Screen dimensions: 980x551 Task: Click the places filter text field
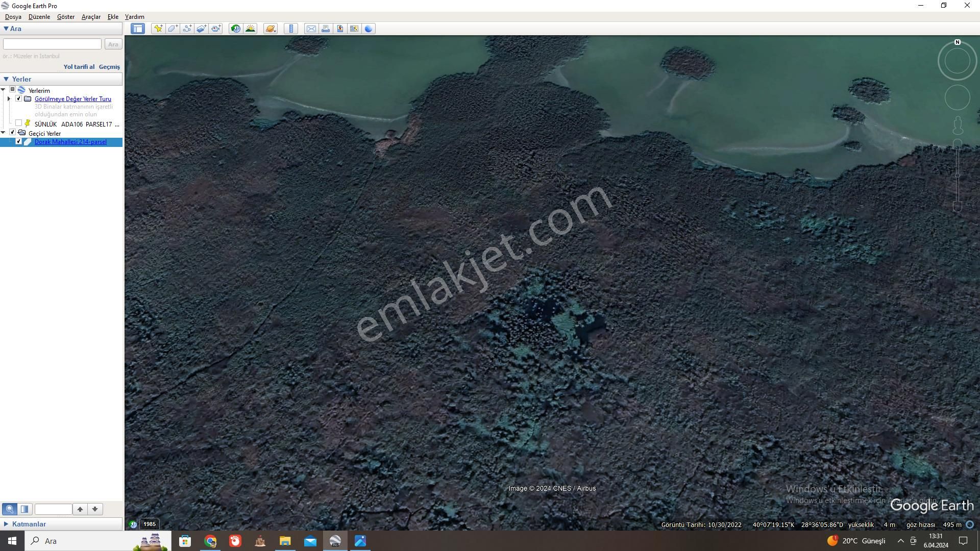53,509
